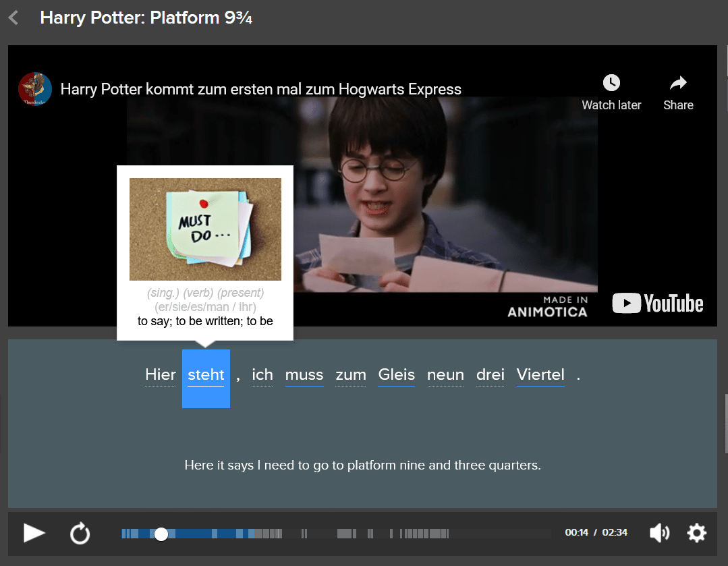This screenshot has width=728, height=566.
Task: Open the settings gear icon
Action: point(696,533)
